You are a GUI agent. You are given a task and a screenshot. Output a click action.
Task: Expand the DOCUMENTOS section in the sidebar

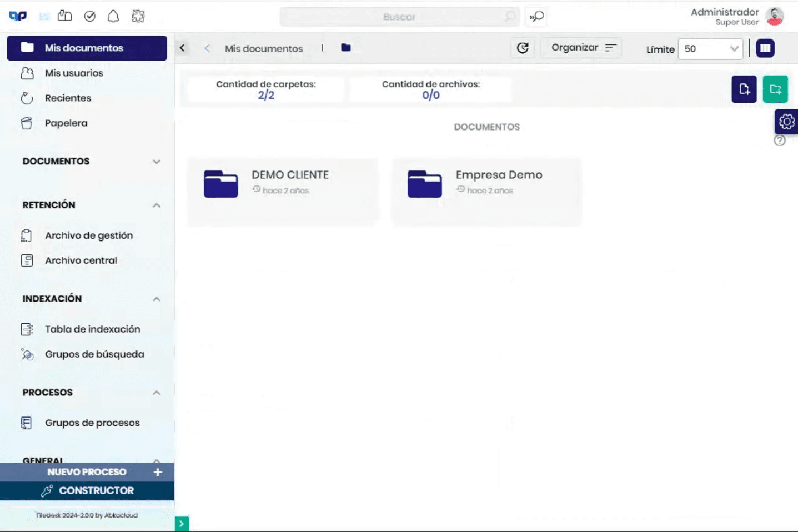(x=157, y=162)
